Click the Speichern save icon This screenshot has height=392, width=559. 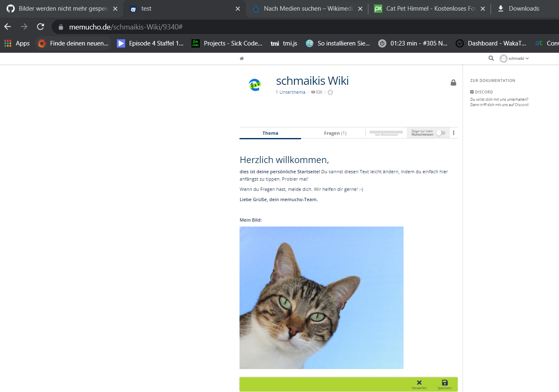(x=445, y=383)
